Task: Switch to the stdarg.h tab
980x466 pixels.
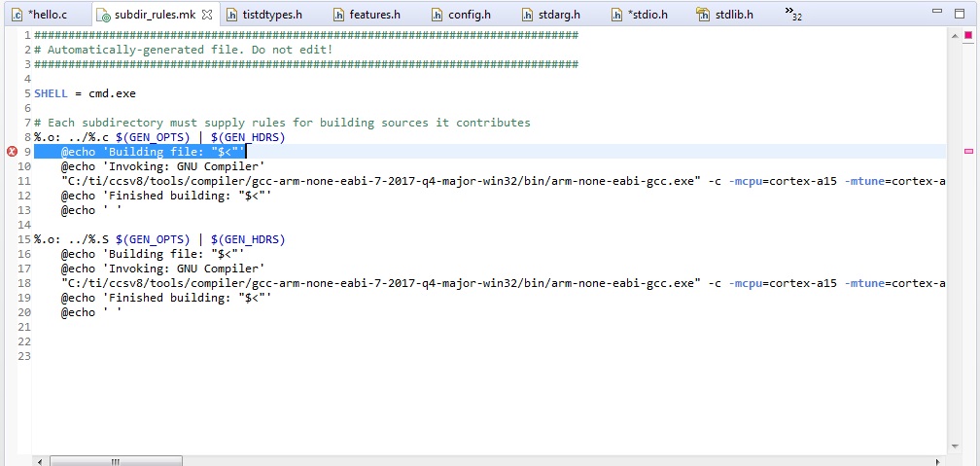Action: tap(551, 15)
